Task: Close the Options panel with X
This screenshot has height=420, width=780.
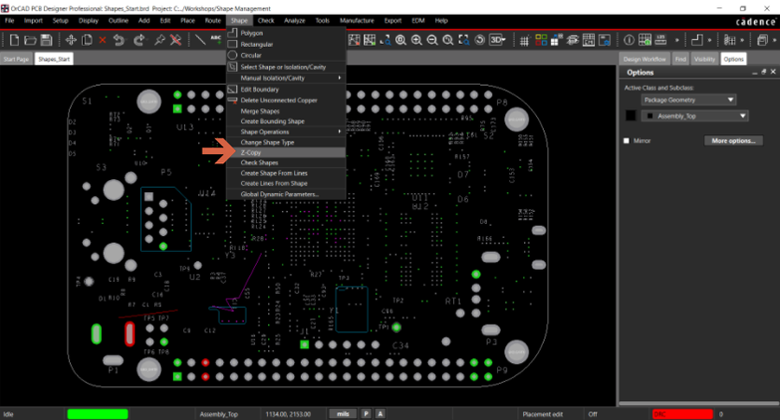Action: [x=773, y=72]
